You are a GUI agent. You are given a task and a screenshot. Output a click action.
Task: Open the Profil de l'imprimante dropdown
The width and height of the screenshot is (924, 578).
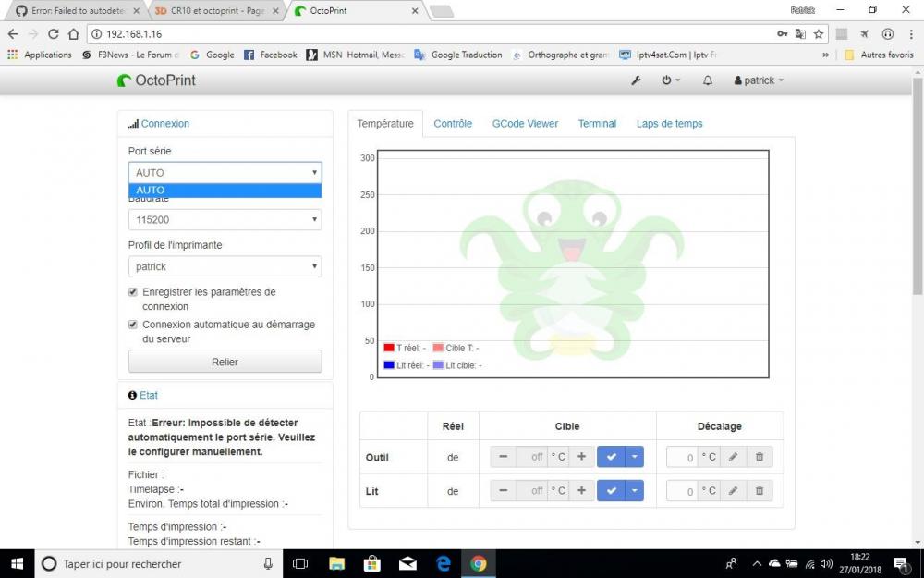(x=225, y=266)
